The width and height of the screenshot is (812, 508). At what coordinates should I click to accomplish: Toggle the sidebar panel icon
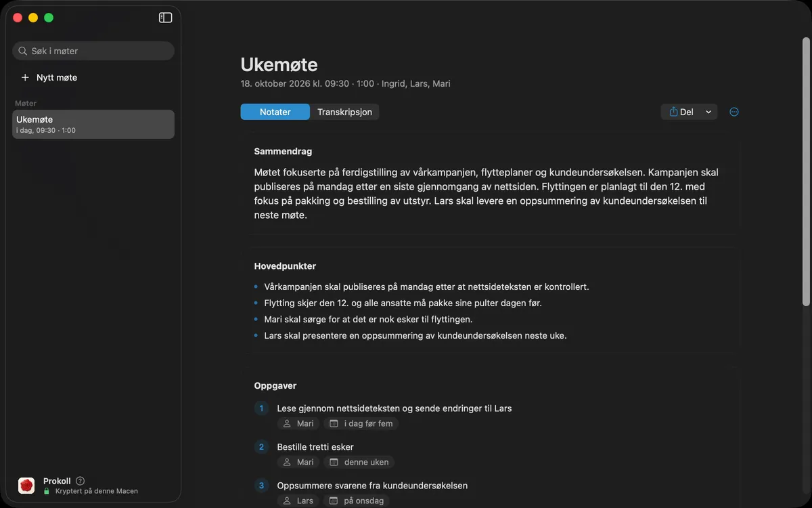point(165,18)
